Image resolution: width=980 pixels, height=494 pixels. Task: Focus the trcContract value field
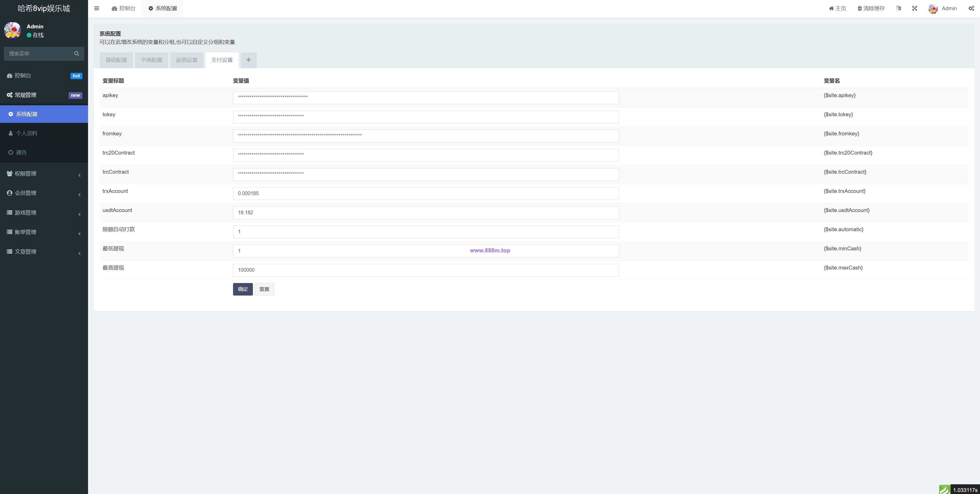426,174
